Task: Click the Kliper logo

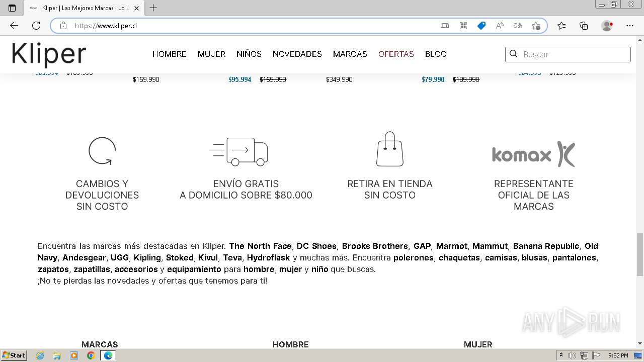Action: tap(49, 54)
